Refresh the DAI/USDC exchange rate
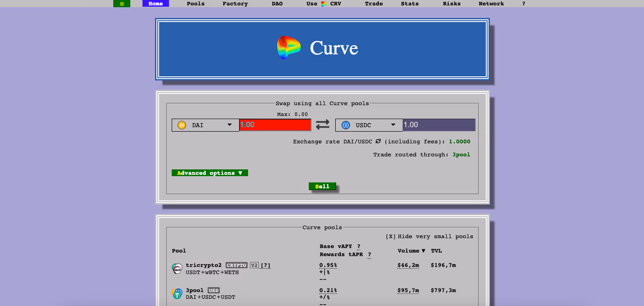The height and width of the screenshot is (306, 644). pyautogui.click(x=378, y=142)
